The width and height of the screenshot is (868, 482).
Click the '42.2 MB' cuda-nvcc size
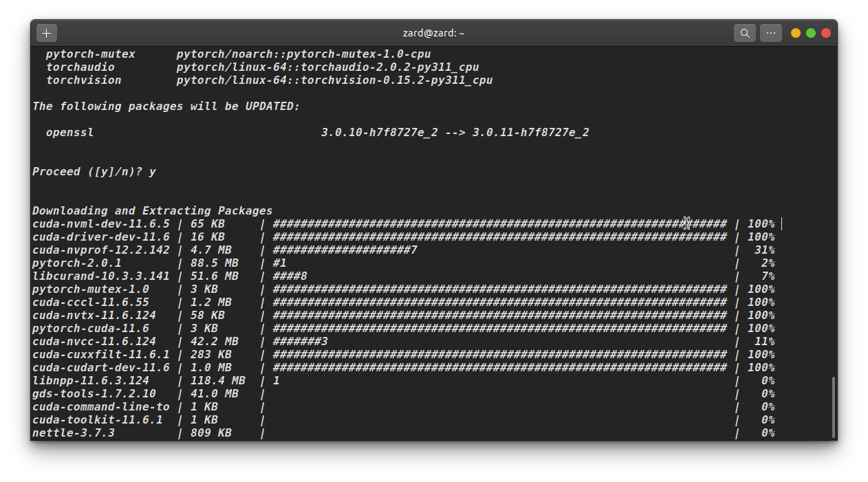click(215, 342)
